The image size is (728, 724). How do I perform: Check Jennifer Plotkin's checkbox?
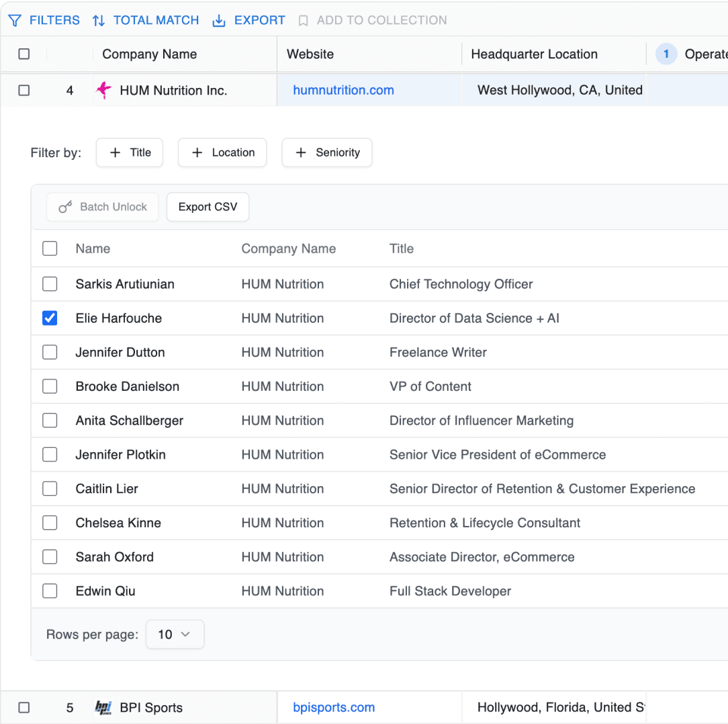click(x=50, y=454)
